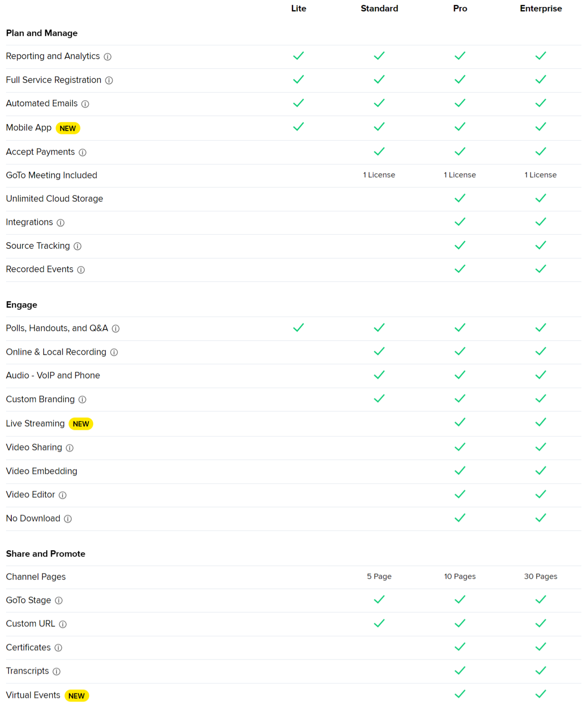Click the Pro plan column header
This screenshot has width=588, height=707.
[460, 8]
